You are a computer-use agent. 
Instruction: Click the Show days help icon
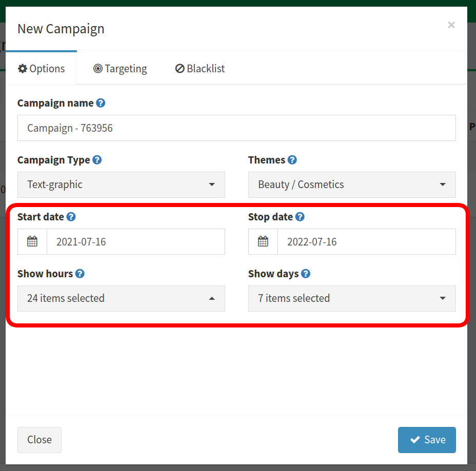click(305, 274)
